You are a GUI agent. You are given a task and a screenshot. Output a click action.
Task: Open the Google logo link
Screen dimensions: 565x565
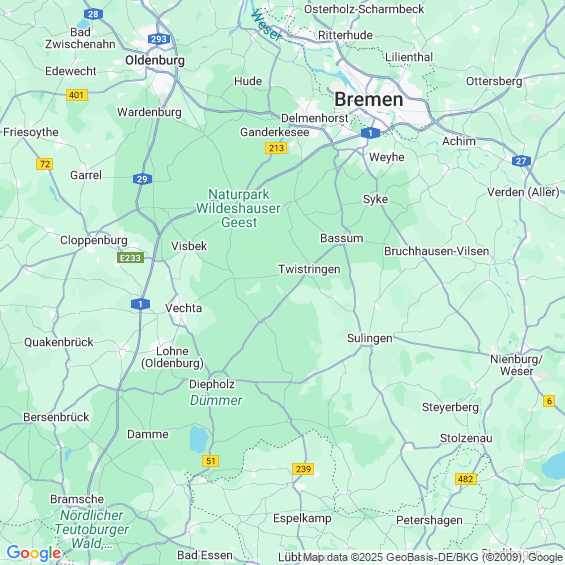[x=34, y=553]
